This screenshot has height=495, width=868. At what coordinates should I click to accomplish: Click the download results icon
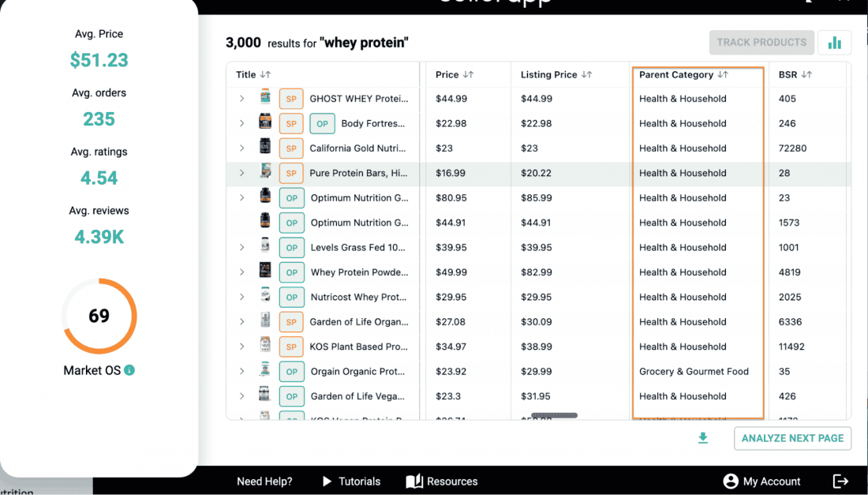[703, 438]
